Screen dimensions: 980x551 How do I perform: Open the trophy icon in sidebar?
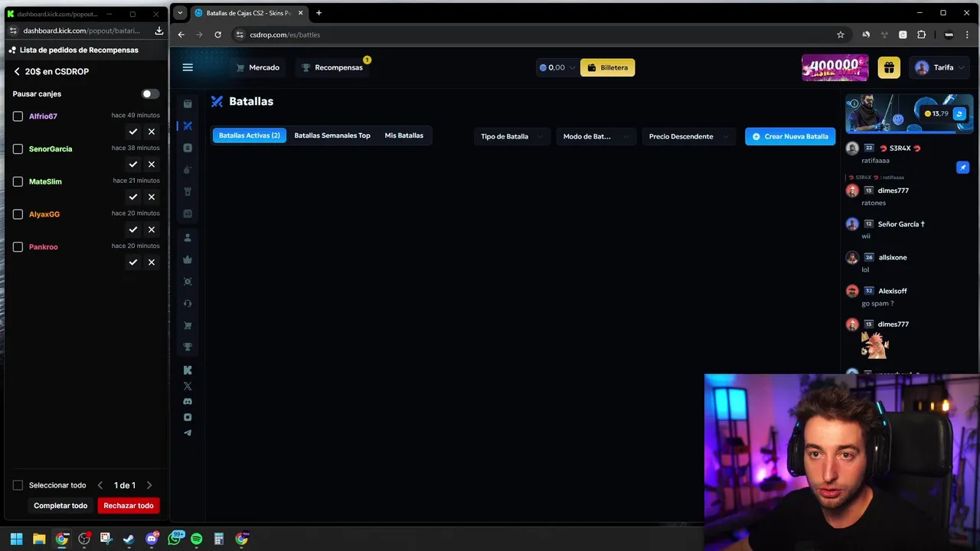click(x=188, y=347)
